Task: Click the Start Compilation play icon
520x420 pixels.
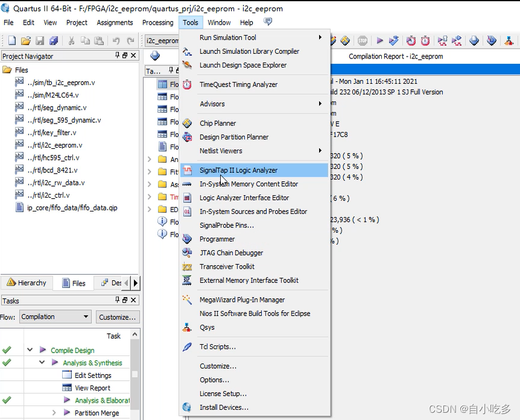Action: pos(379,41)
